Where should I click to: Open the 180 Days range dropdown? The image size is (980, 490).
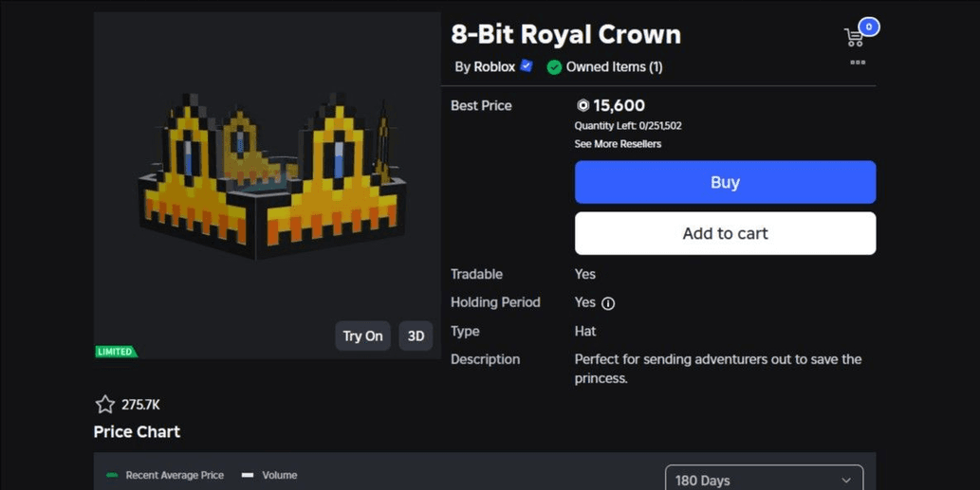[764, 478]
